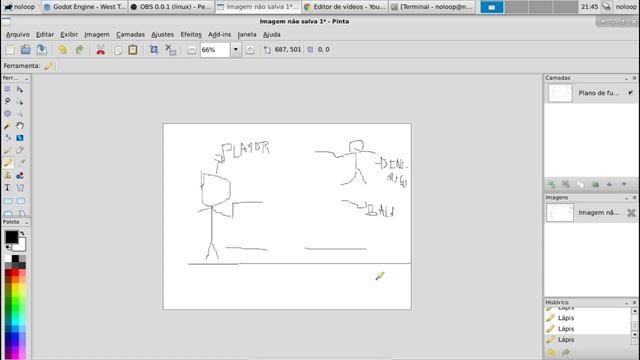The image size is (640, 360).
Task: Select the Paint Bucket tool
Action: [x=7, y=138]
